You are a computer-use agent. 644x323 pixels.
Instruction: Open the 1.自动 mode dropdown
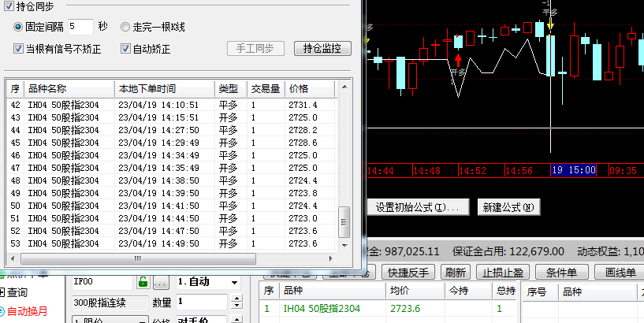pos(234,282)
